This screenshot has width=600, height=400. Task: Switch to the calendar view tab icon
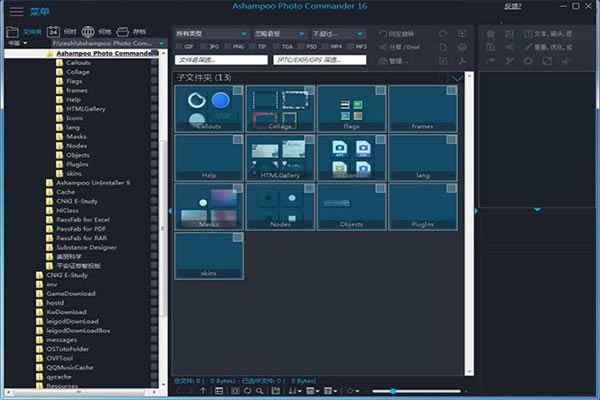53,32
